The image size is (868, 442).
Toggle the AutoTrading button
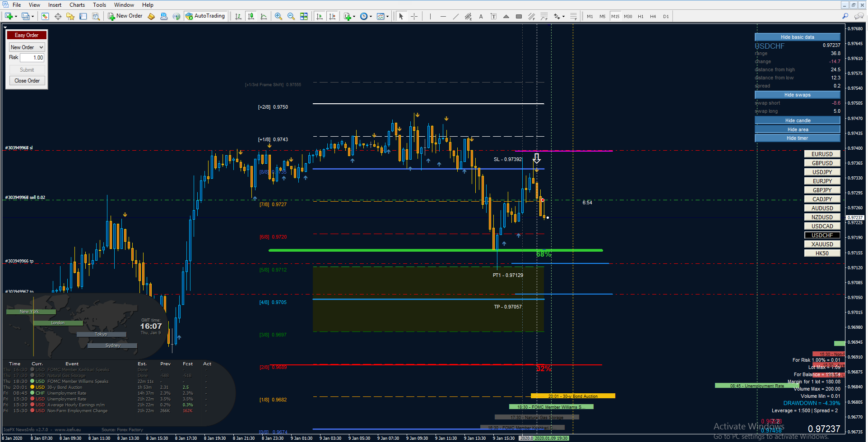pos(205,16)
